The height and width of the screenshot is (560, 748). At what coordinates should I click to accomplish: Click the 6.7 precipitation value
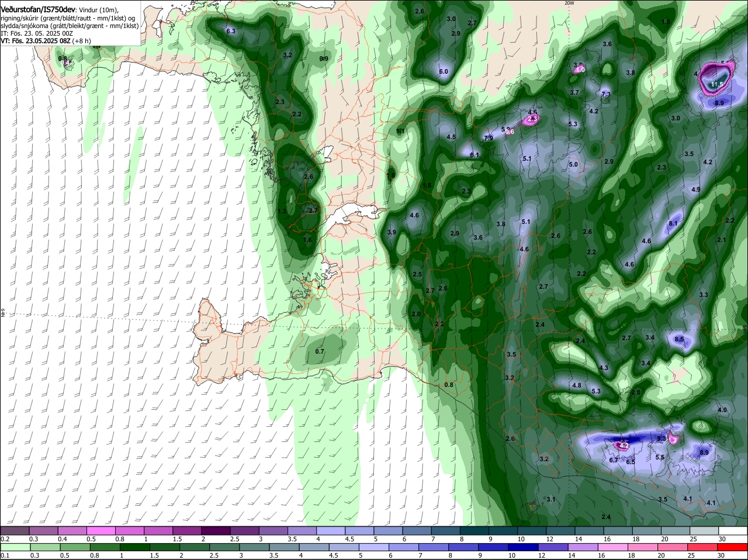tap(614, 461)
